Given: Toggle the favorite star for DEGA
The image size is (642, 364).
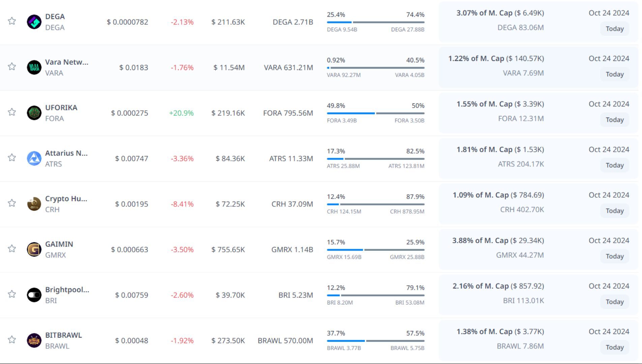Looking at the screenshot, I should (12, 21).
